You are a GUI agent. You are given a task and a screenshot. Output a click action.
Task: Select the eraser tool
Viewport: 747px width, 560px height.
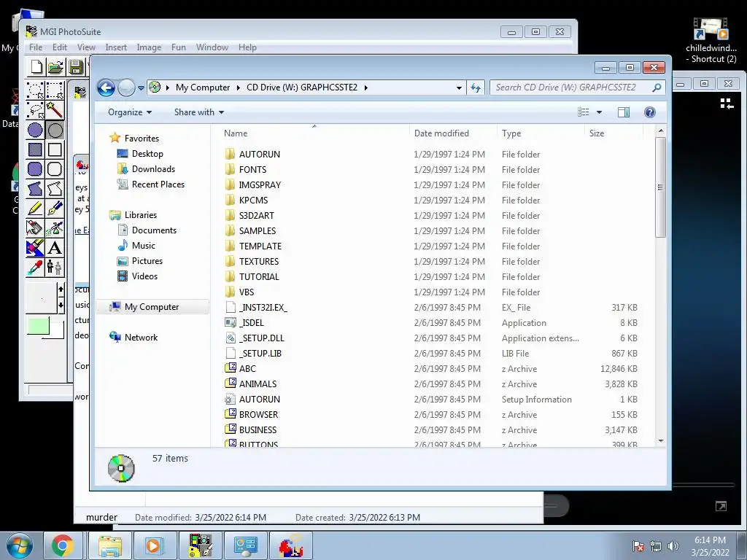[x=35, y=248]
